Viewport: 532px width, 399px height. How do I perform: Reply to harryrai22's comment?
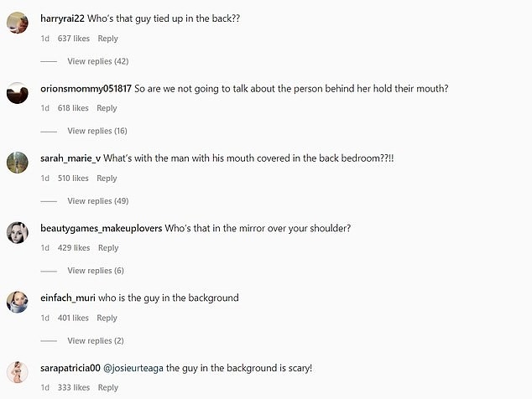(x=107, y=39)
